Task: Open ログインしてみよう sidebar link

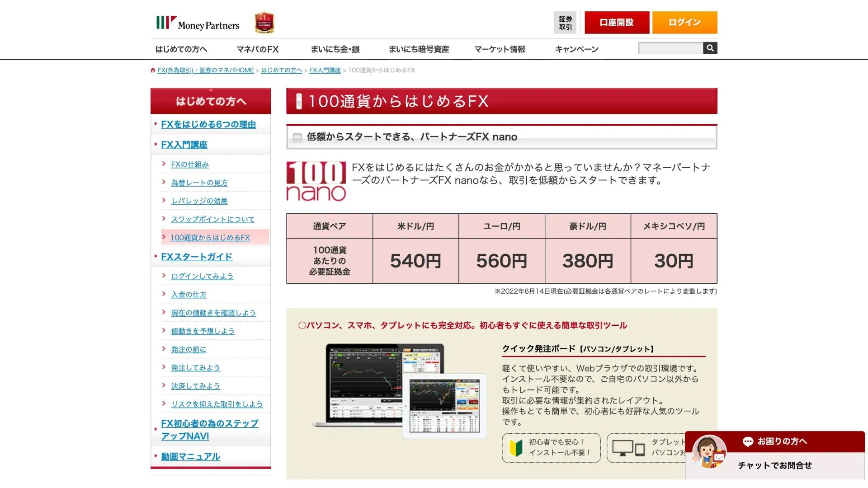Action: click(202, 276)
